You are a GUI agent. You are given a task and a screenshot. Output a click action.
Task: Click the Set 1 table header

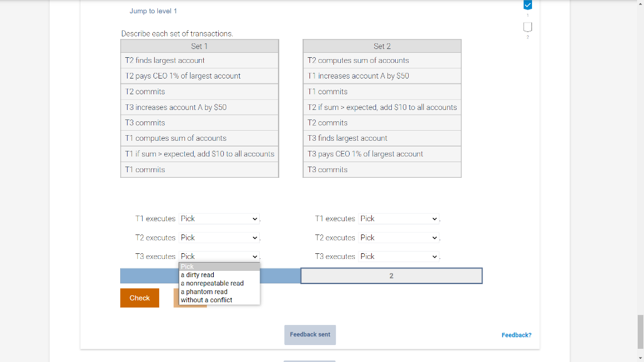[x=199, y=45]
